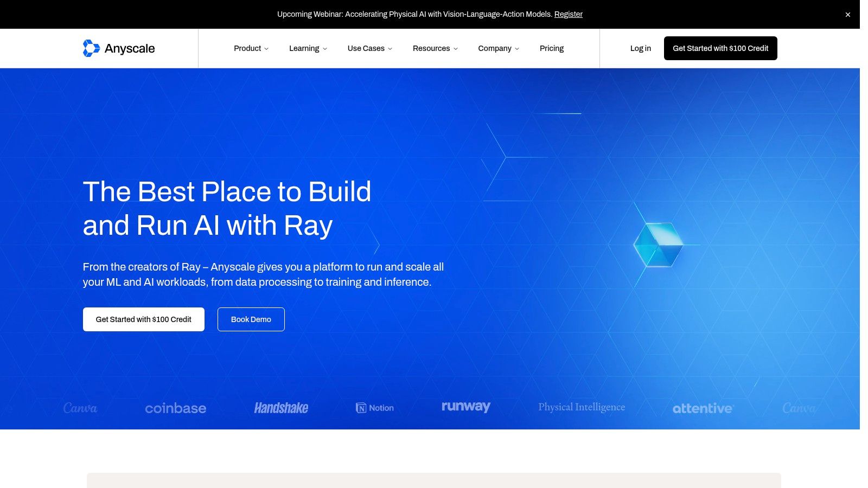Click Log in

pyautogui.click(x=640, y=48)
